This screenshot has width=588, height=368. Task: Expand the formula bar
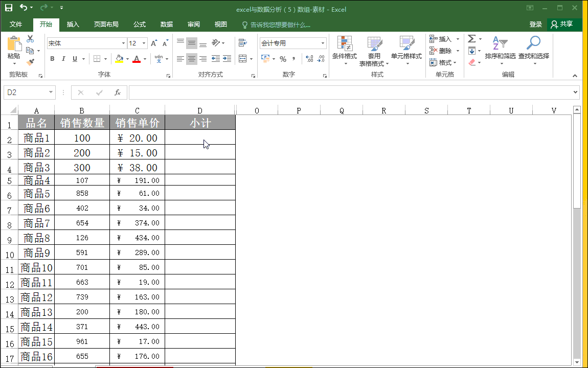pos(575,92)
